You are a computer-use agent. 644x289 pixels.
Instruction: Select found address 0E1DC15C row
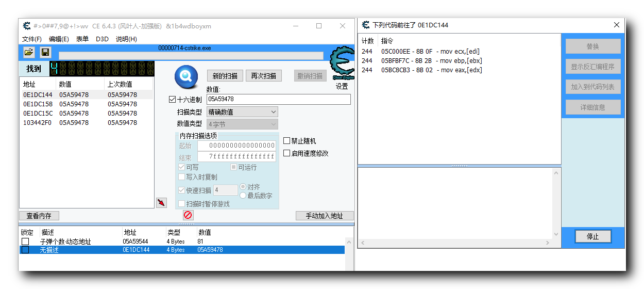pos(86,114)
